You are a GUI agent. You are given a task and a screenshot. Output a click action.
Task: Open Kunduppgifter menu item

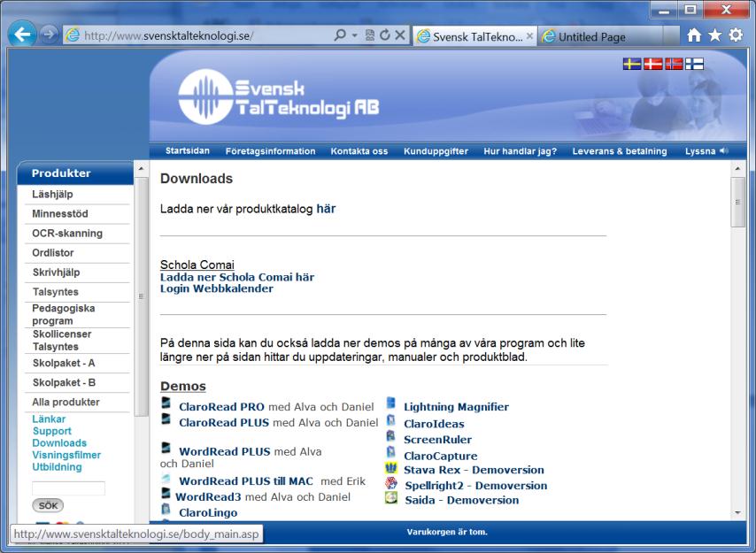436,151
